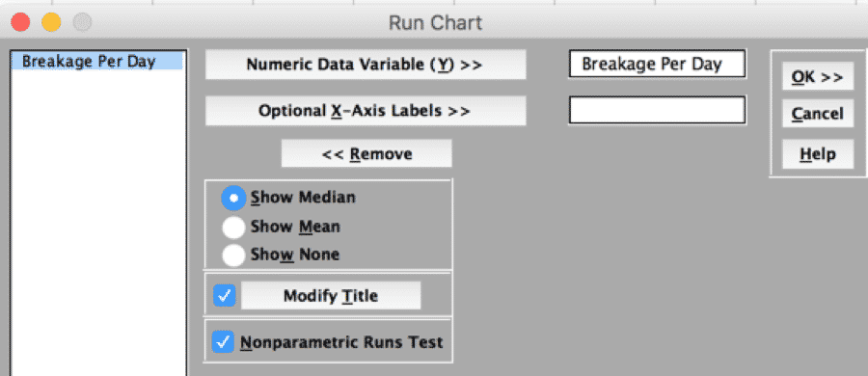Uncheck the Modify Title checkbox
The height and width of the screenshot is (376, 868).
(225, 296)
